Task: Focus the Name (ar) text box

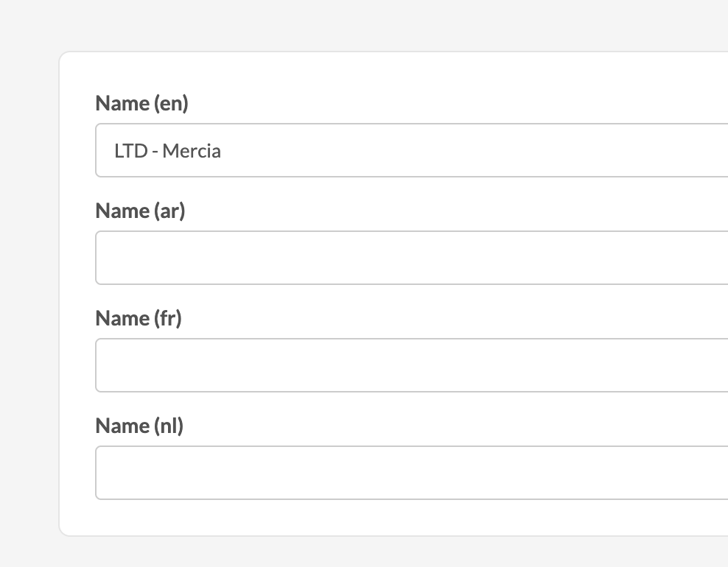Action: (x=412, y=258)
